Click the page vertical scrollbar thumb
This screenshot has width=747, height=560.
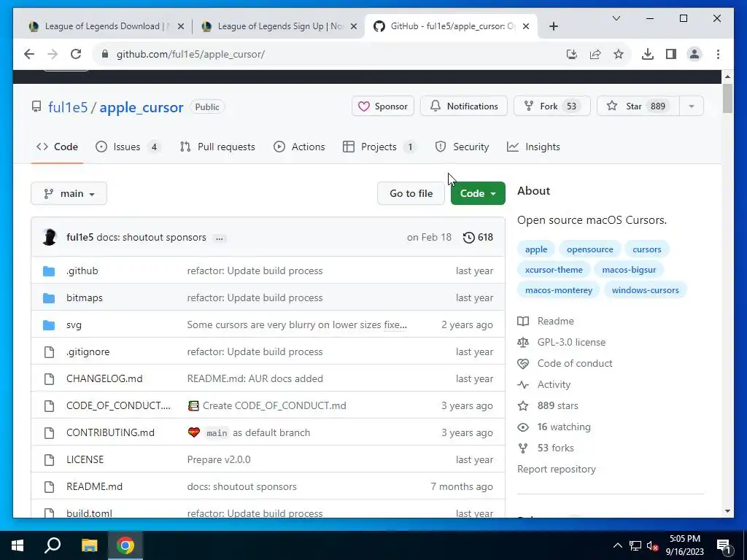(x=727, y=98)
